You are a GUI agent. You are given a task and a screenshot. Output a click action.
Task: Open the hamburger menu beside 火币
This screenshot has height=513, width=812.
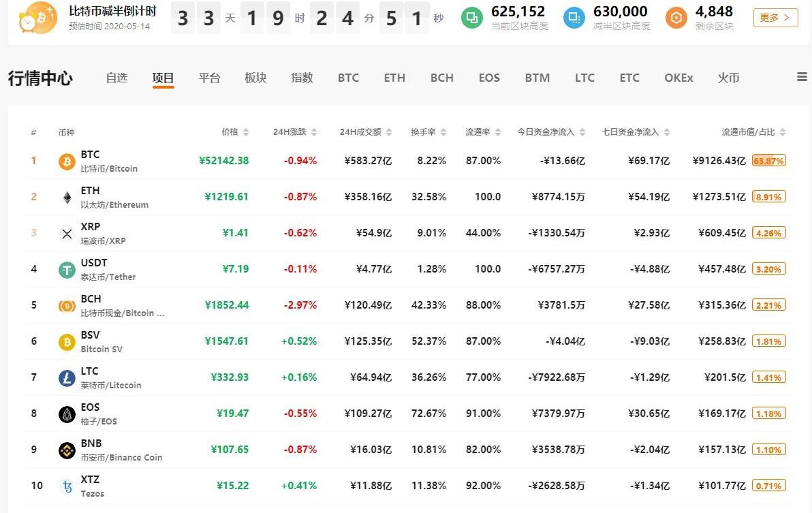(x=802, y=76)
